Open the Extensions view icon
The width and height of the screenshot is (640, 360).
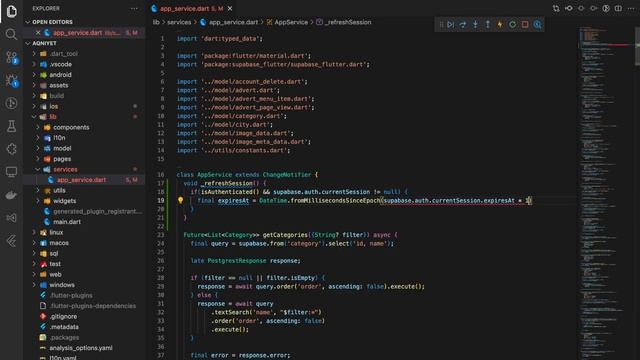(x=11, y=149)
